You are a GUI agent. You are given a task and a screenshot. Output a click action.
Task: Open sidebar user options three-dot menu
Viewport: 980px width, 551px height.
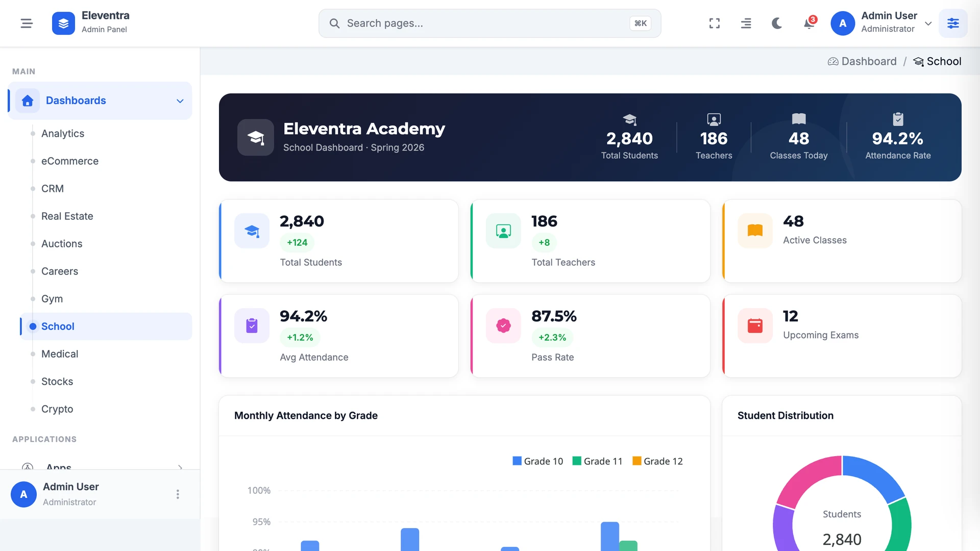(178, 494)
